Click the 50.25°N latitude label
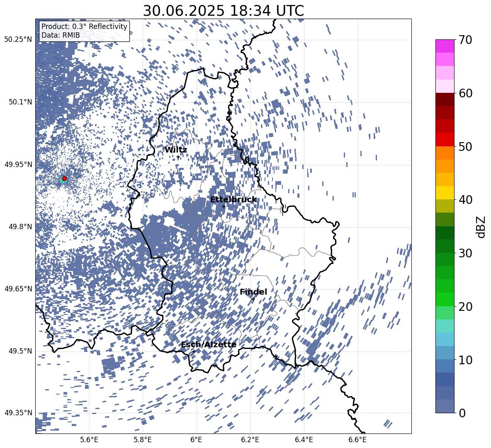Image resolution: width=491 pixels, height=448 pixels. pyautogui.click(x=18, y=40)
